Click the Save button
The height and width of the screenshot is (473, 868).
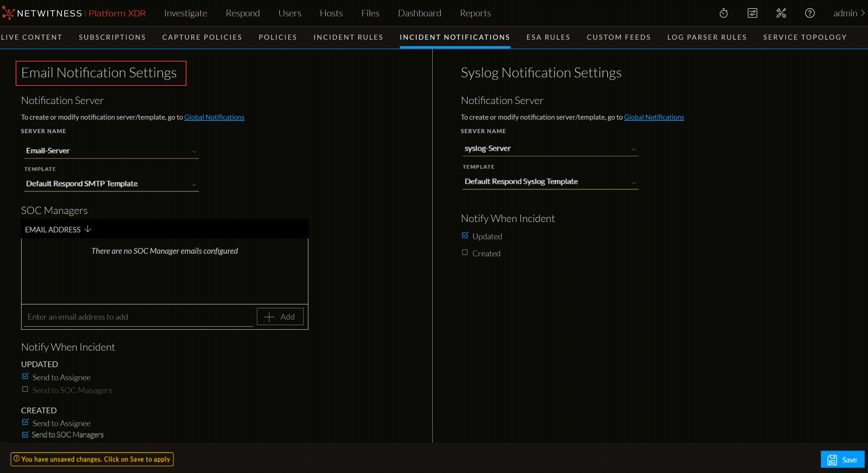(842, 459)
